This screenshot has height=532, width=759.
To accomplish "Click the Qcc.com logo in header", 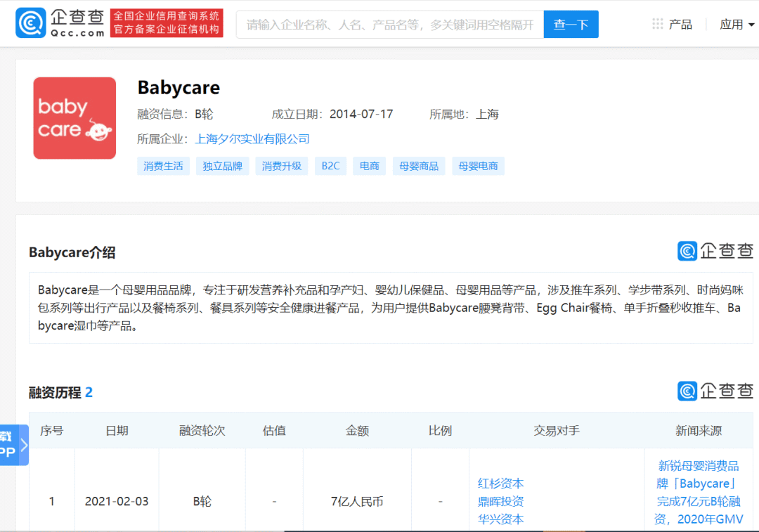I will click(x=60, y=23).
